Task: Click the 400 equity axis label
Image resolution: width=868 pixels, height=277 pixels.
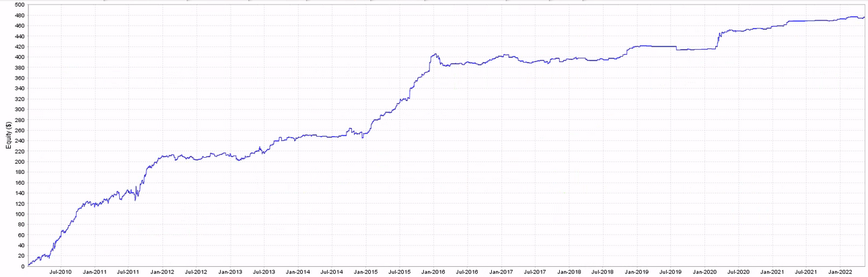Action: (20, 57)
